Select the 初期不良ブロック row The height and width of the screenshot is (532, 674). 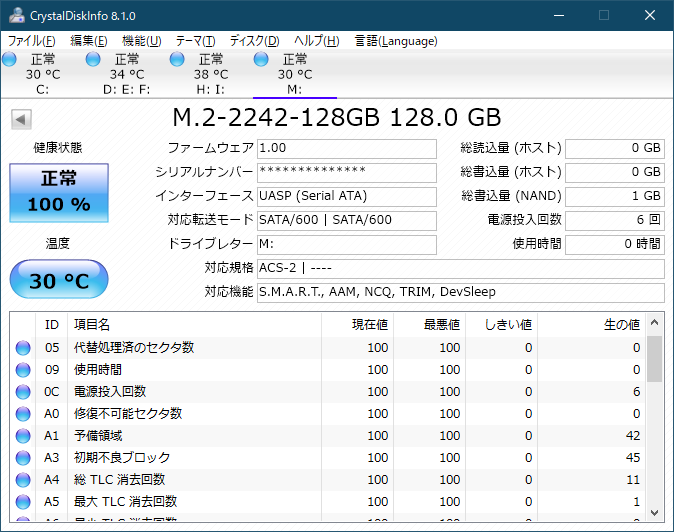[x=328, y=458]
